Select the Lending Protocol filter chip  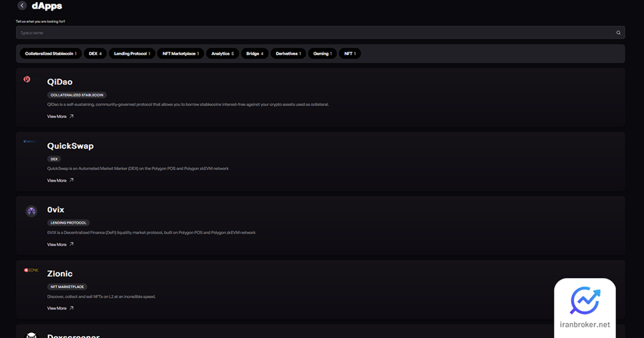coord(132,54)
